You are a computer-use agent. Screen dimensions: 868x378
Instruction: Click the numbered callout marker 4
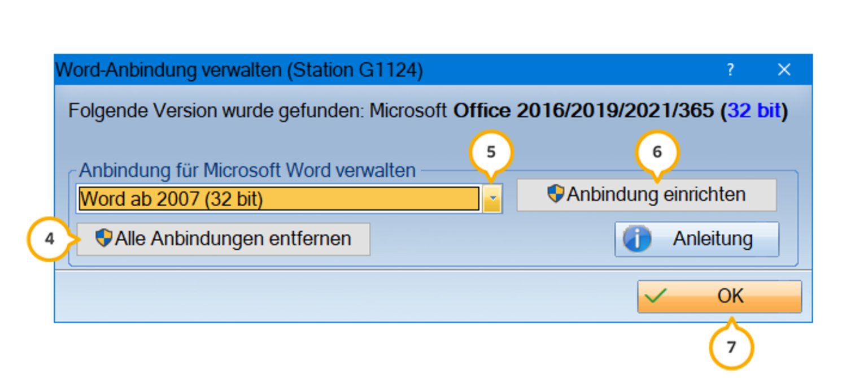[x=50, y=239]
